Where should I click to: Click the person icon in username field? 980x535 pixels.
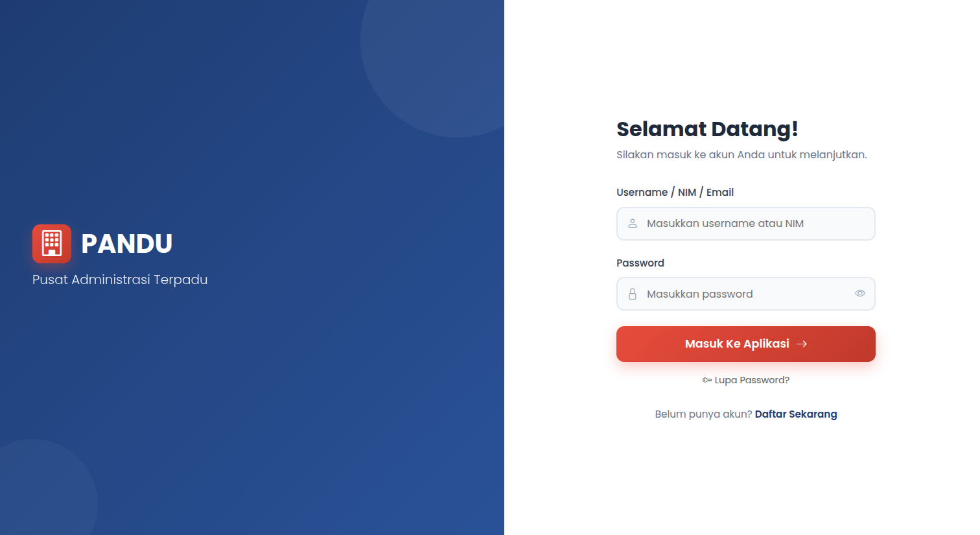coord(633,224)
